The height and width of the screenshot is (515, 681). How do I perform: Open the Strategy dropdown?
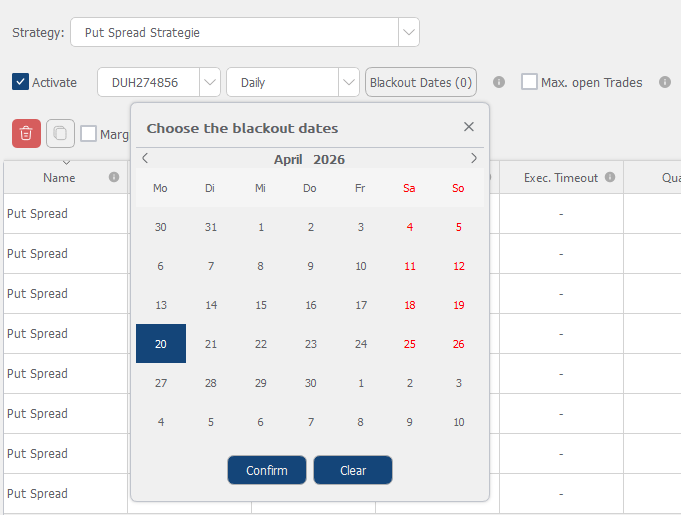pyautogui.click(x=408, y=32)
